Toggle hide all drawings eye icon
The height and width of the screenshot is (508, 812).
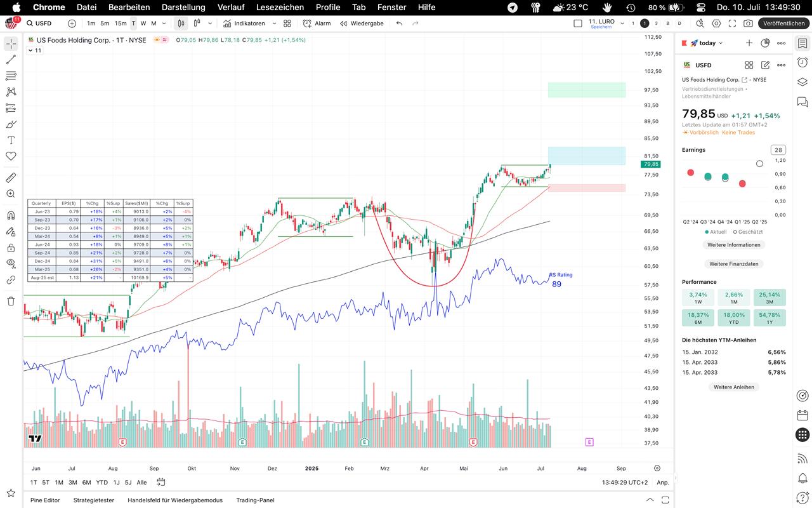pyautogui.click(x=11, y=264)
